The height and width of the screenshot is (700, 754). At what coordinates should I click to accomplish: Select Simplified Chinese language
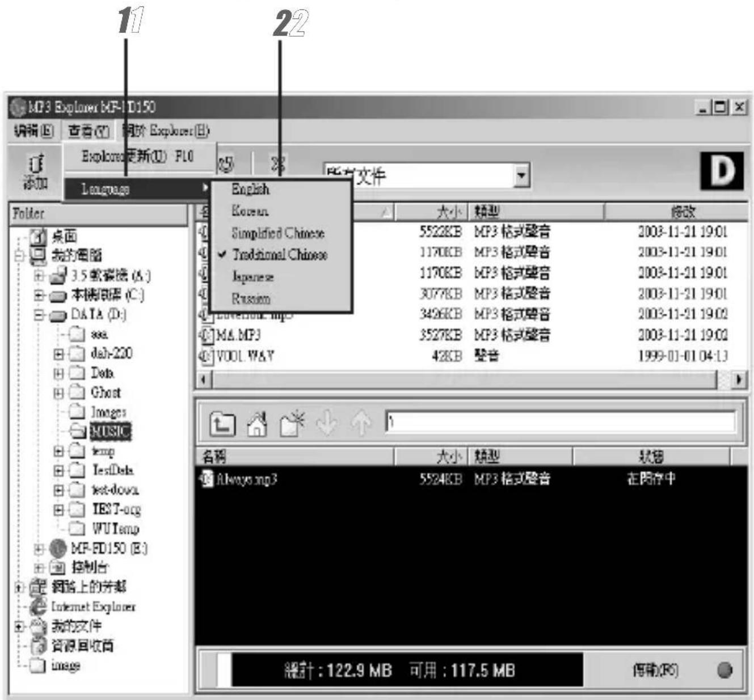(277, 233)
